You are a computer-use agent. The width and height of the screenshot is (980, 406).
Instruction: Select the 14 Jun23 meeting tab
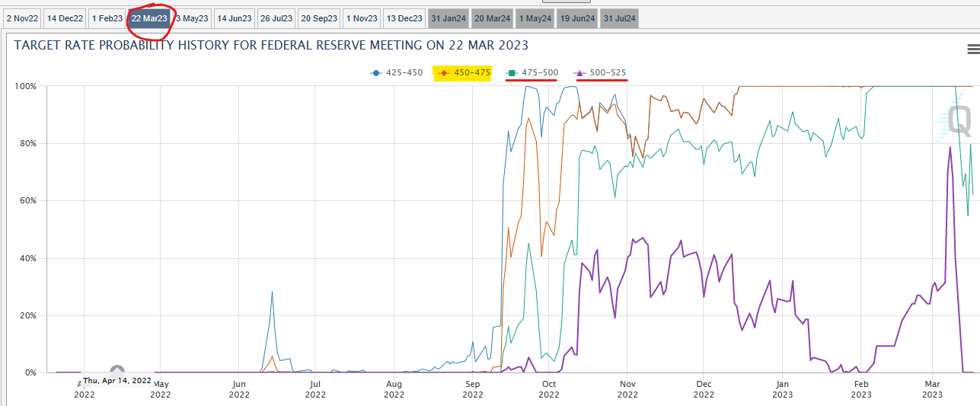click(235, 18)
